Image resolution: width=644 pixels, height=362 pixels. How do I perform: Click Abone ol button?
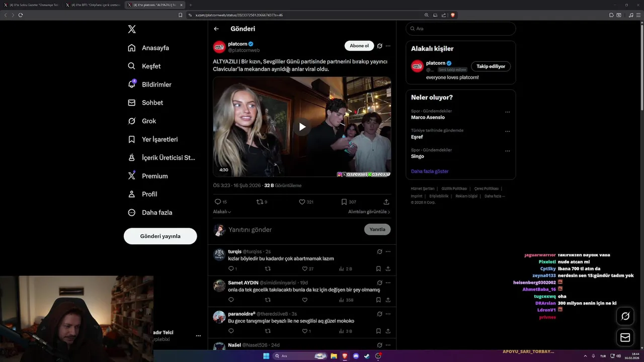coord(359,46)
